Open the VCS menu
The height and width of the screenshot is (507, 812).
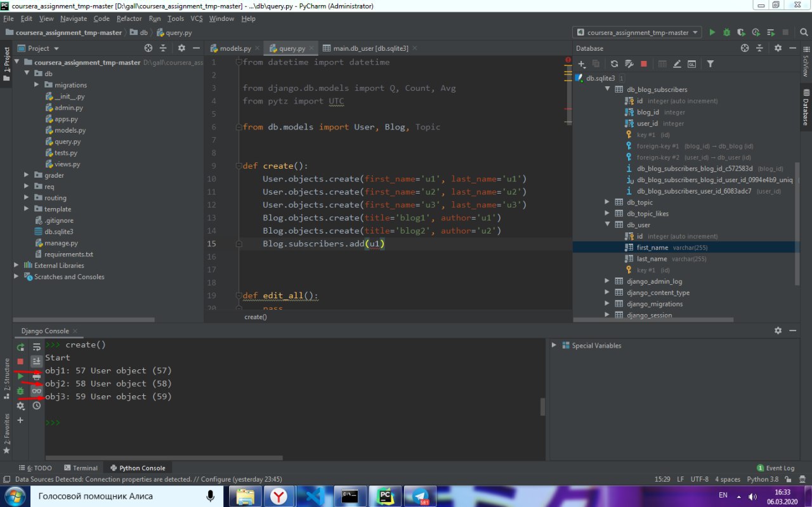coord(197,18)
